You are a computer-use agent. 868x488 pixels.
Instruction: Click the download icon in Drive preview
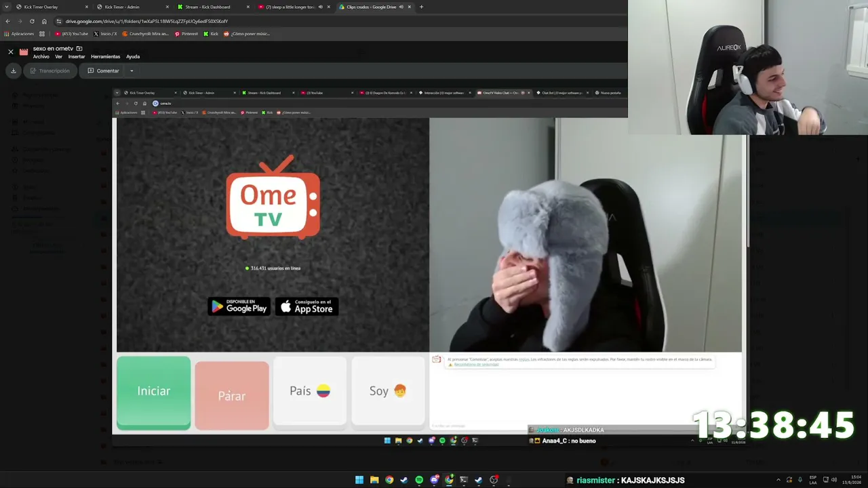click(x=13, y=70)
